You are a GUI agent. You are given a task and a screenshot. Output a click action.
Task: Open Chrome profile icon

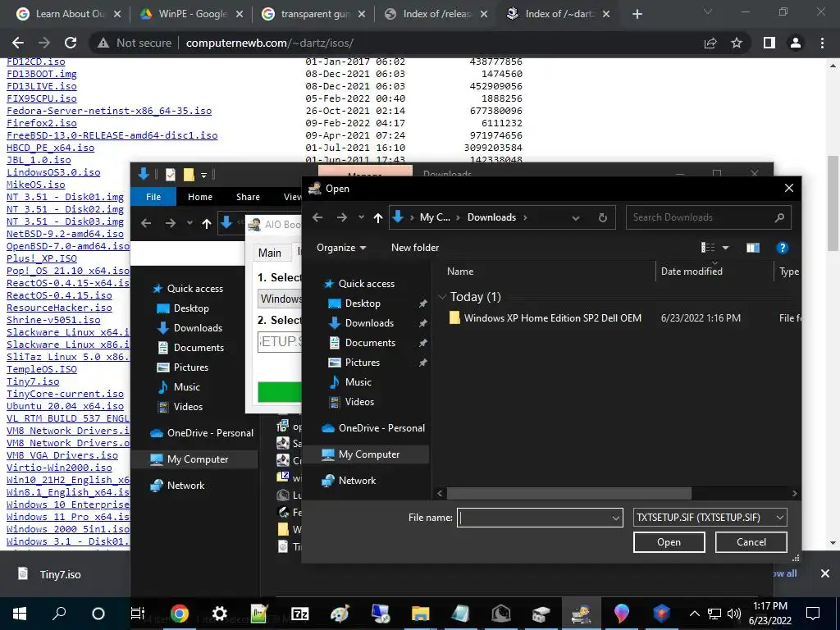[x=796, y=43]
